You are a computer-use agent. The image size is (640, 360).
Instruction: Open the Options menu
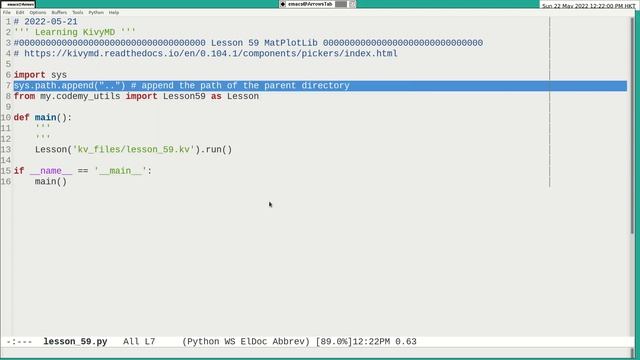38,13
